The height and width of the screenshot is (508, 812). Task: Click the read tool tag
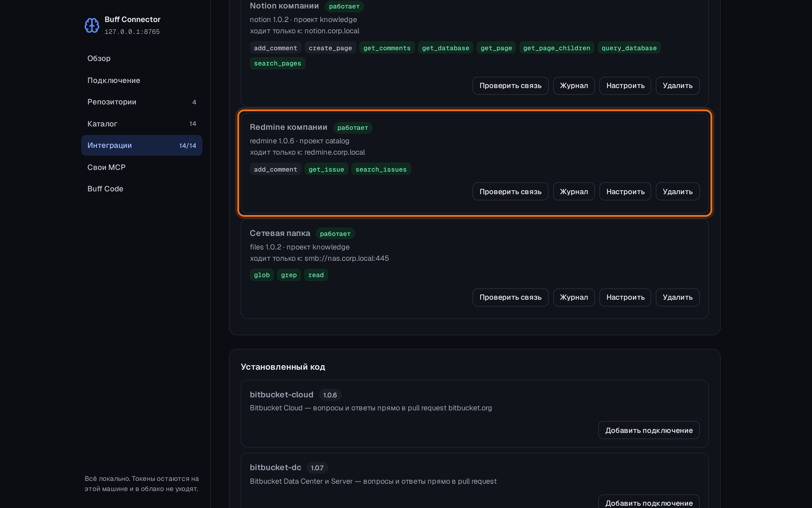click(x=316, y=275)
